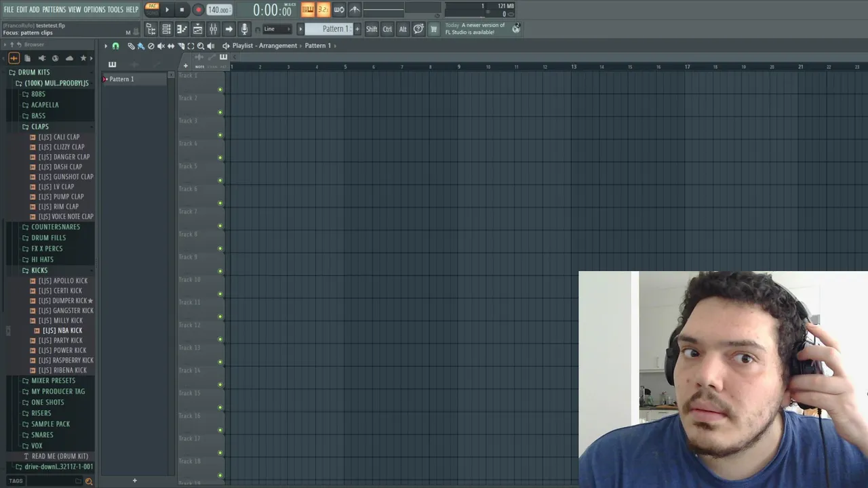Toggle PAT/SONG mode switch
The height and width of the screenshot is (488, 868).
pyautogui.click(x=153, y=9)
